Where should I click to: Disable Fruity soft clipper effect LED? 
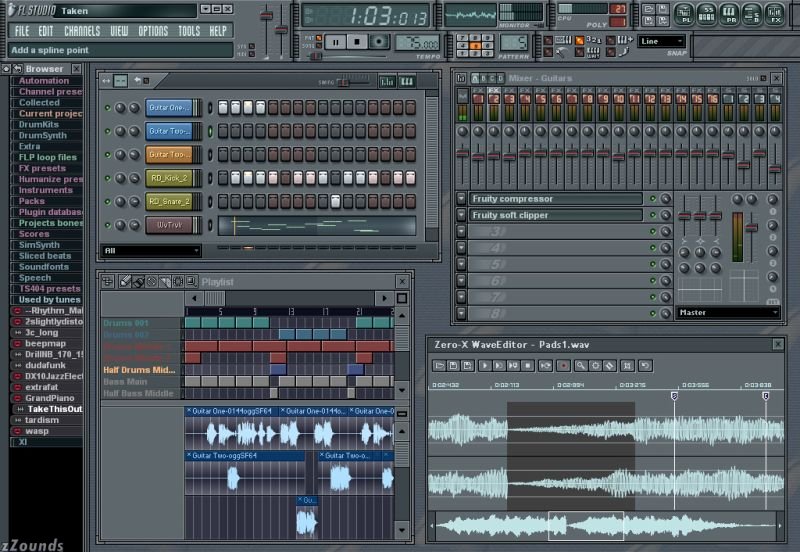click(x=653, y=215)
